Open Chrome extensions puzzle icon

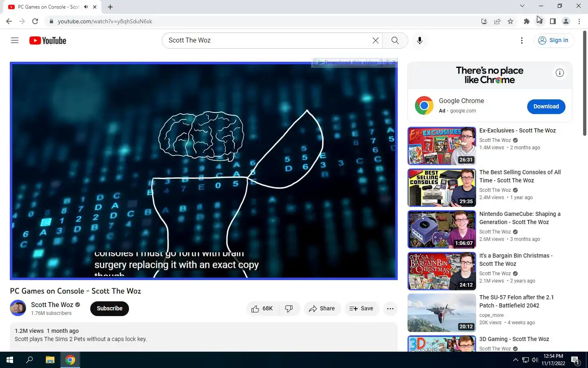click(x=527, y=21)
